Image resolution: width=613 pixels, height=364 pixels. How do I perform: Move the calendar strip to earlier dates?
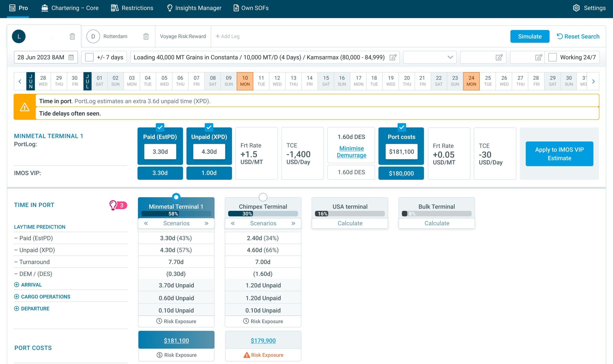pyautogui.click(x=20, y=81)
